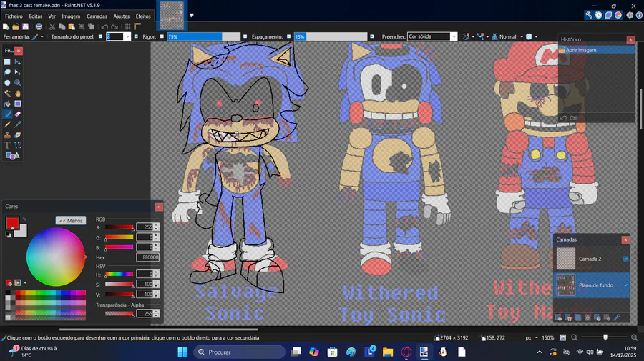Decrease brush size with minus button
Viewport: 644px width, 361px height.
coord(100,37)
